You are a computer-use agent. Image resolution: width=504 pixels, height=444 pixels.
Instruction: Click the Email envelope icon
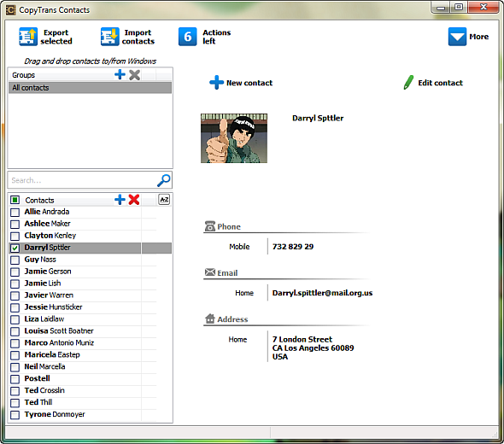point(210,272)
